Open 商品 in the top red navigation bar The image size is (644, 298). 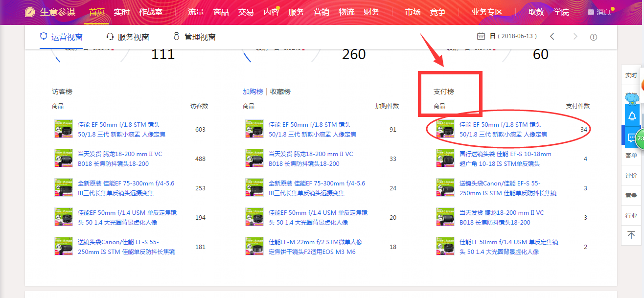(x=221, y=12)
